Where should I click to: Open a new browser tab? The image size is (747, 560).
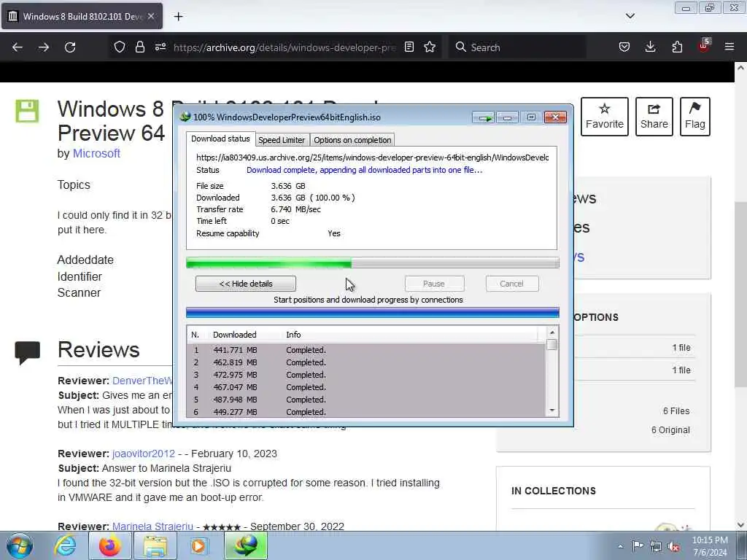pos(178,16)
